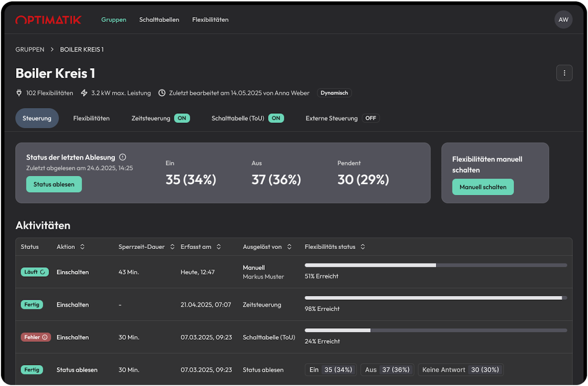Sort by Erfasst am column
Viewport: 588px width, 386px height.
(x=219, y=247)
